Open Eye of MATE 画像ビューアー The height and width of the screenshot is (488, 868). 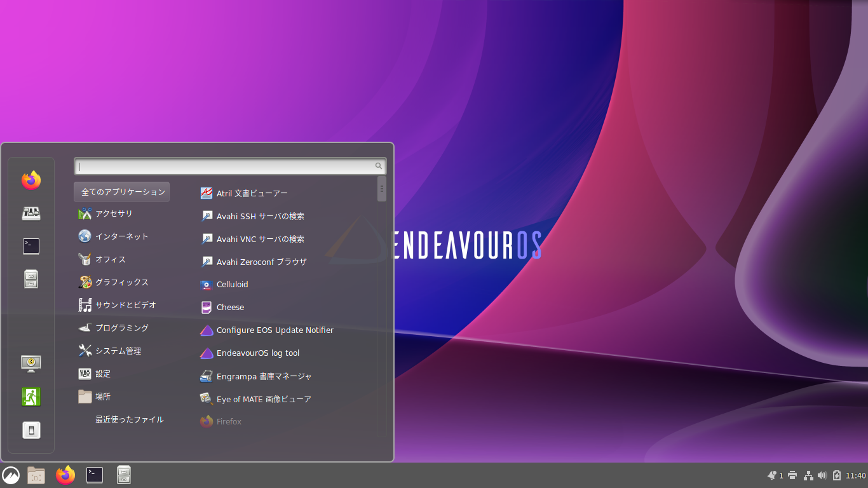(255, 399)
